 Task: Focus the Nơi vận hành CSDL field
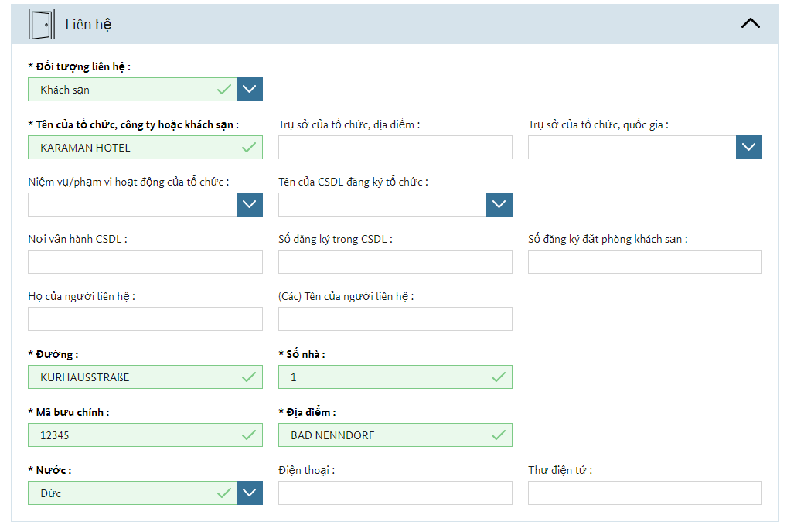(145, 262)
